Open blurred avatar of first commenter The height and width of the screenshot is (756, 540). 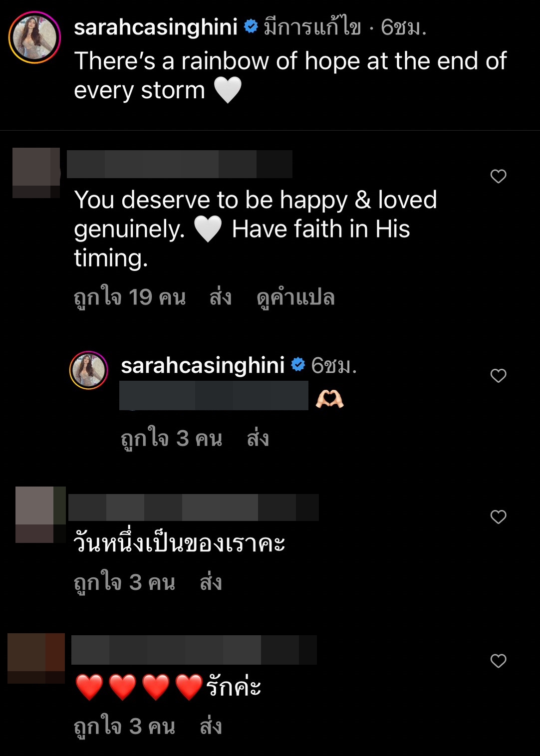coord(36,173)
